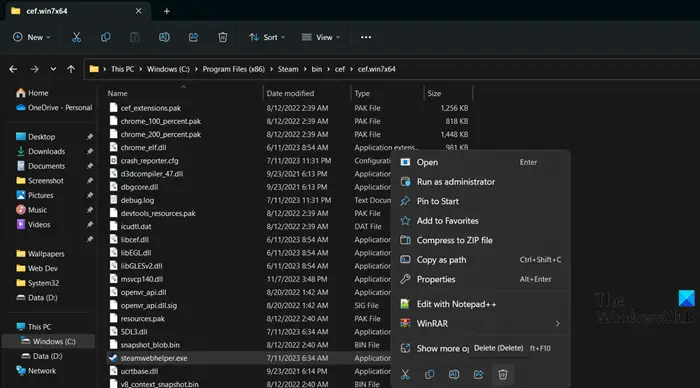The width and height of the screenshot is (700, 388).
Task: Click Windows (C:) in the address breadcrumb
Action: [x=168, y=69]
